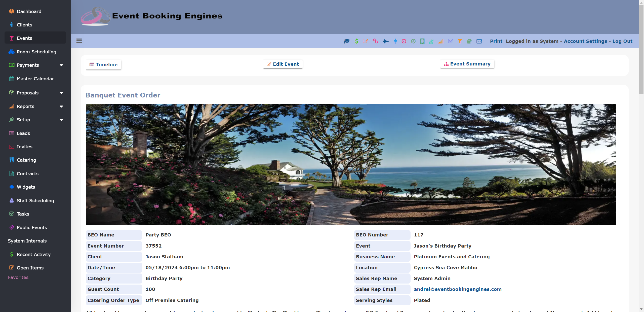Open the Leads sidebar item
The height and width of the screenshot is (312, 644).
[35, 133]
